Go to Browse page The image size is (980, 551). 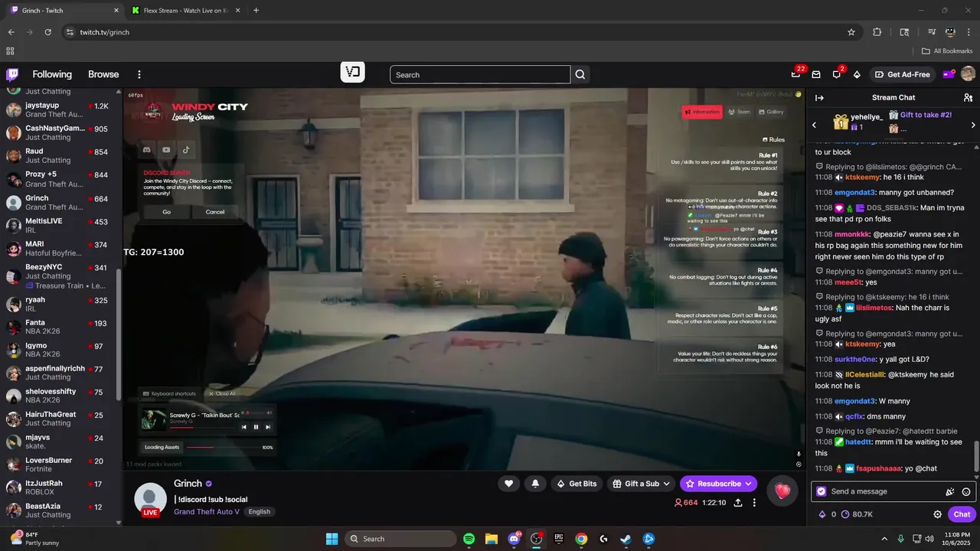(103, 74)
